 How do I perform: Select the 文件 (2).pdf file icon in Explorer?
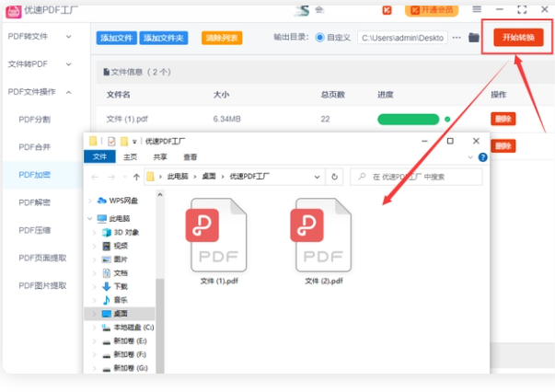tap(323, 235)
